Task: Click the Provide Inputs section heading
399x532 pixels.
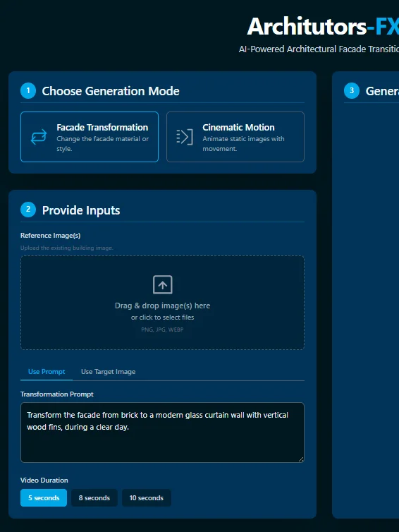Action: click(81, 210)
